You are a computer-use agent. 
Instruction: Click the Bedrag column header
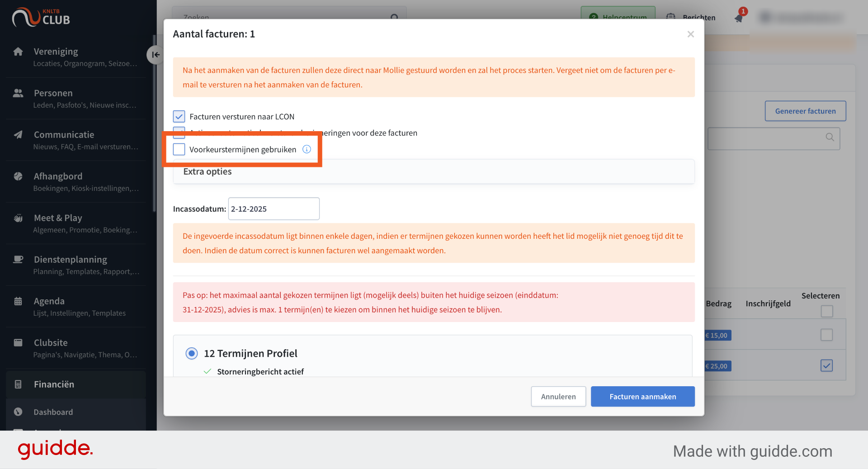(719, 304)
